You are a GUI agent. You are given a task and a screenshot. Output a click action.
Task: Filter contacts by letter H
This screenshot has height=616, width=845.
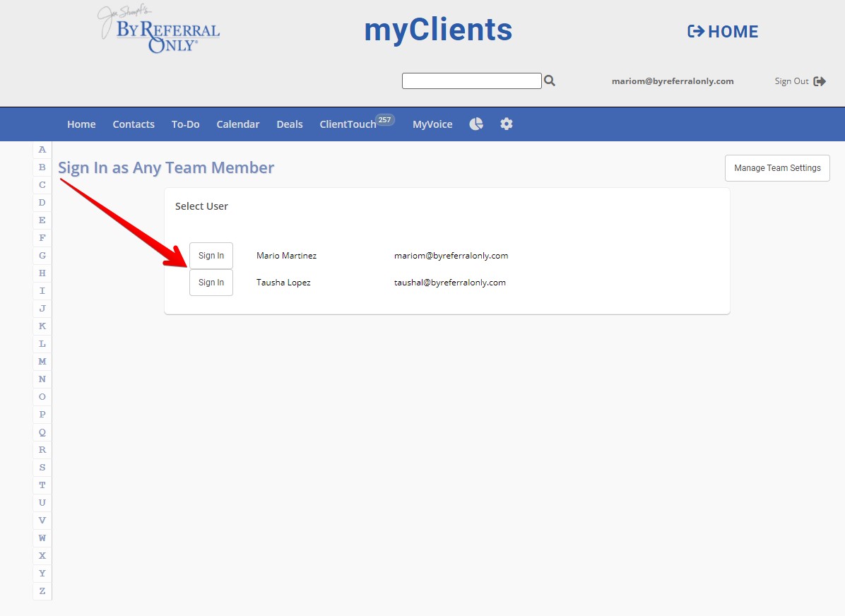tap(42, 273)
